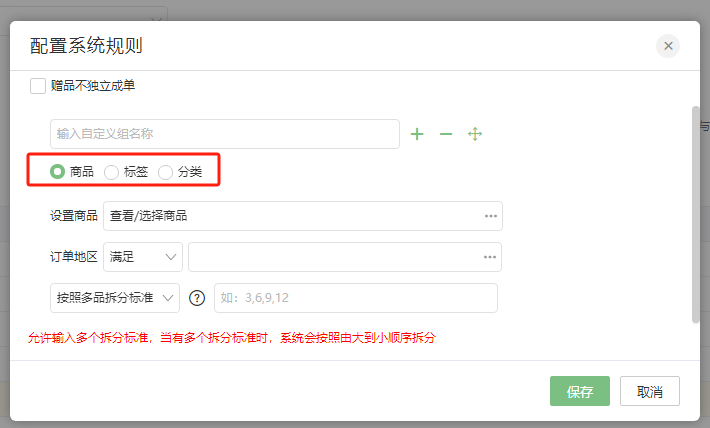Viewport: 710px width, 428px height.
Task: Click the move/drag handle icon for the group
Action: pyautogui.click(x=475, y=134)
